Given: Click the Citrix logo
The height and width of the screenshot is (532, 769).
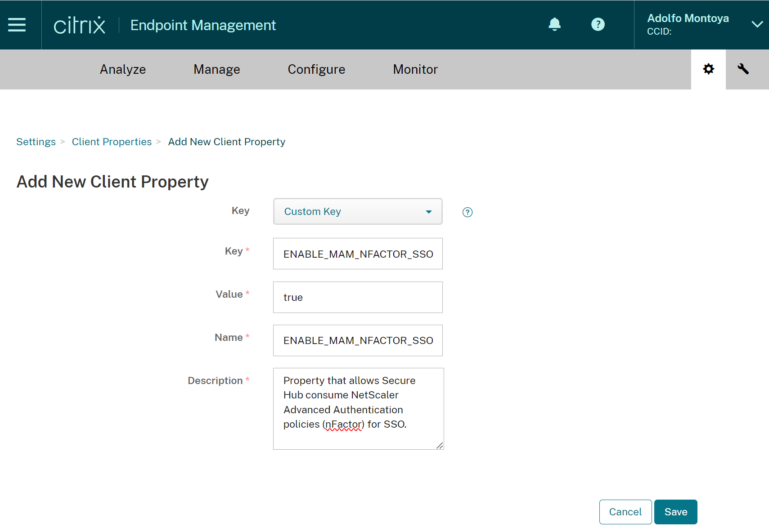Looking at the screenshot, I should tap(79, 25).
